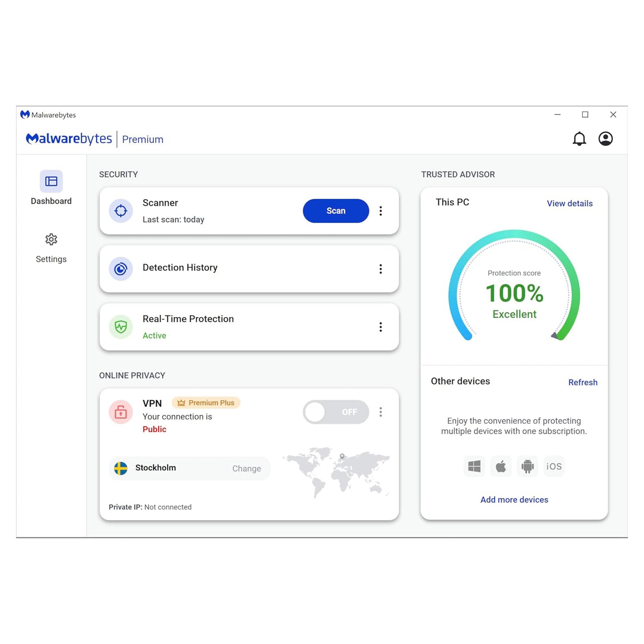The image size is (644, 644).
Task: Select the Windows device icon under Other devices
Action: click(x=474, y=466)
